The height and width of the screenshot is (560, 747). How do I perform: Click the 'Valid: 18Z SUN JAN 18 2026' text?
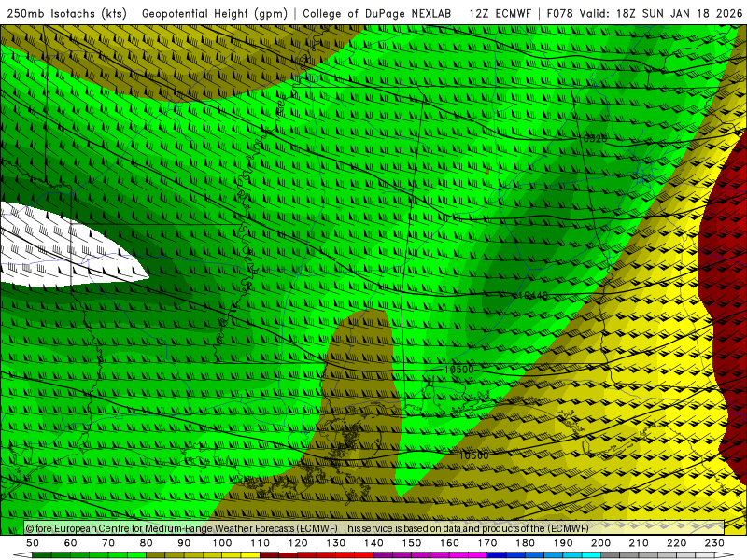coord(661,13)
